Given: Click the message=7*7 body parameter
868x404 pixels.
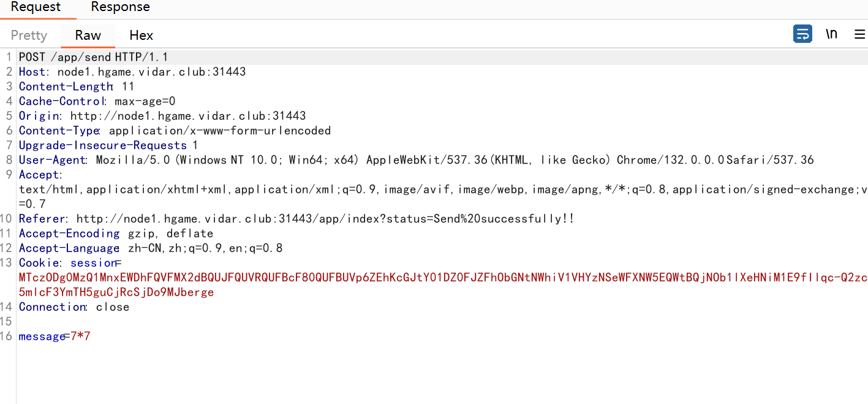Looking at the screenshot, I should [x=55, y=336].
